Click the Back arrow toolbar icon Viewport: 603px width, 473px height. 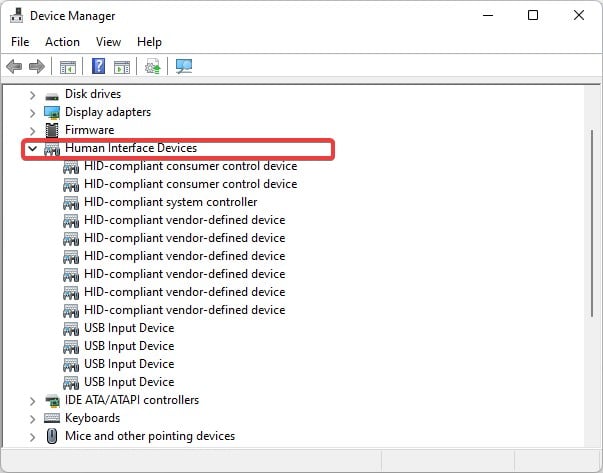pos(14,67)
